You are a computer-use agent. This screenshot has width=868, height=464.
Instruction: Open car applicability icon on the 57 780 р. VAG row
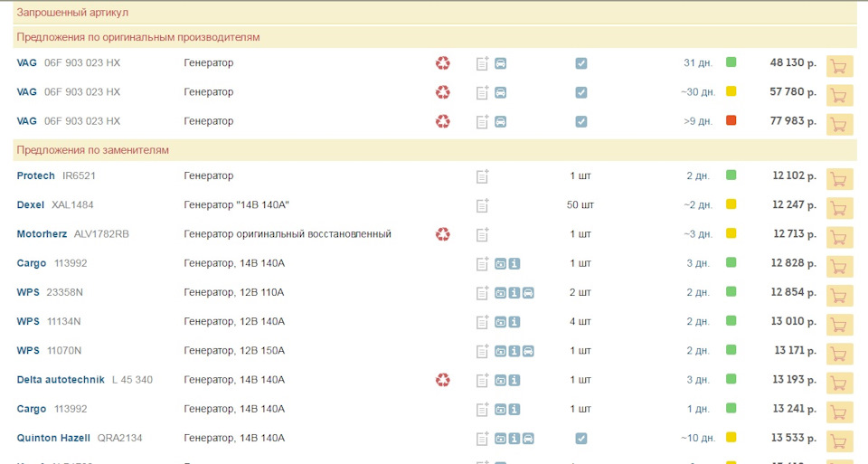pyautogui.click(x=500, y=92)
